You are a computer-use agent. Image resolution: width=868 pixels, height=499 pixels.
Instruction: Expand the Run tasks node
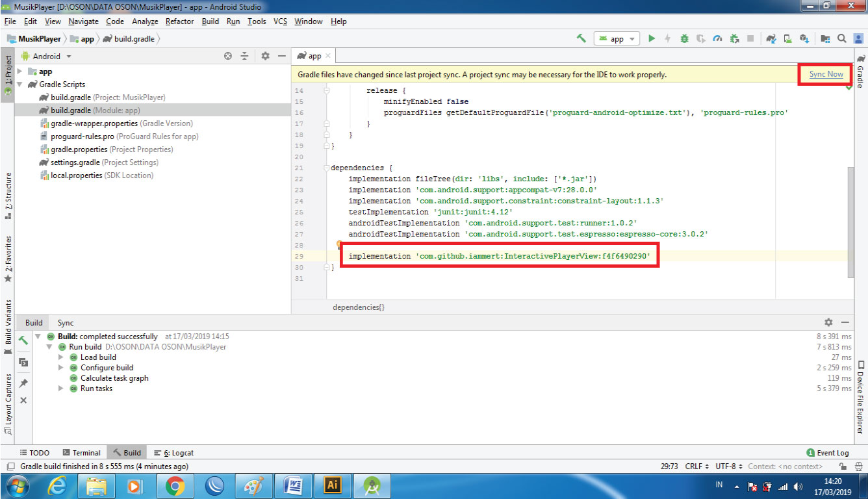tap(61, 389)
